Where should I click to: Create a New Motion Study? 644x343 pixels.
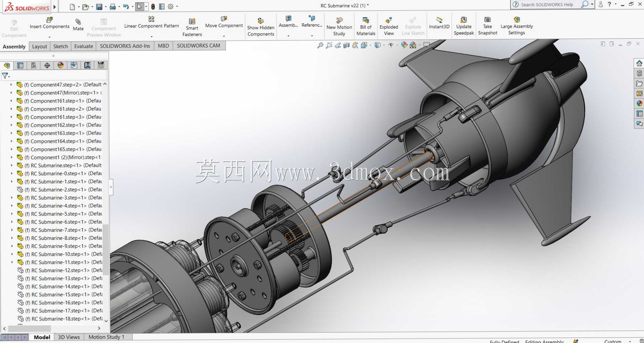click(339, 27)
